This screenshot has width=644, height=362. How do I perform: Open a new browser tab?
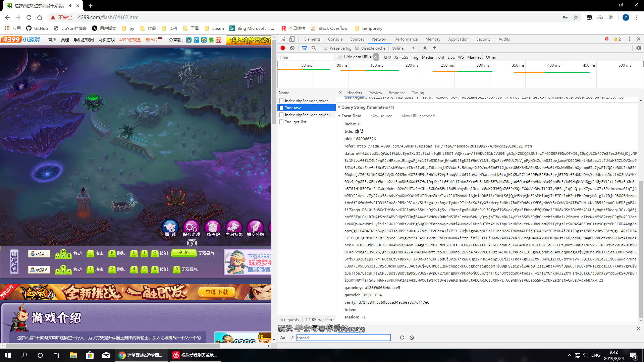pos(91,6)
